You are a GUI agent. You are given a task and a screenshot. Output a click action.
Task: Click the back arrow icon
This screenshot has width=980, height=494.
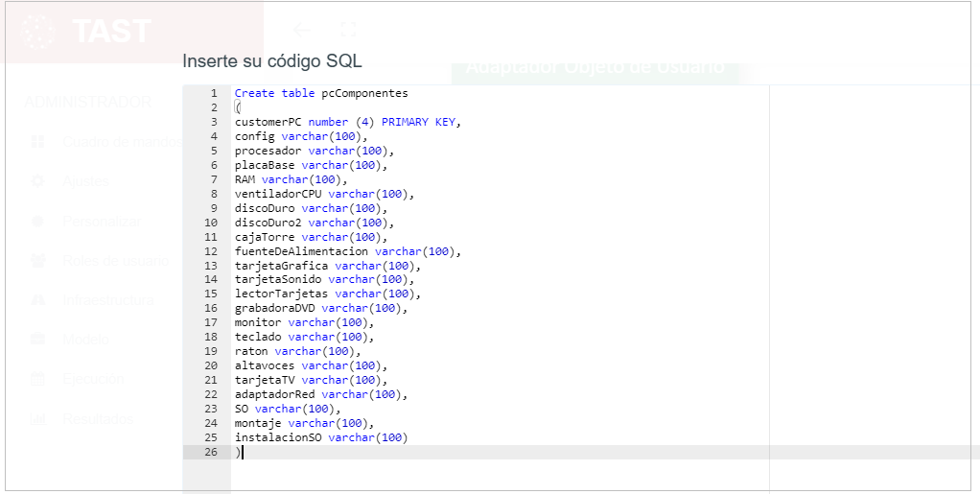(x=302, y=30)
